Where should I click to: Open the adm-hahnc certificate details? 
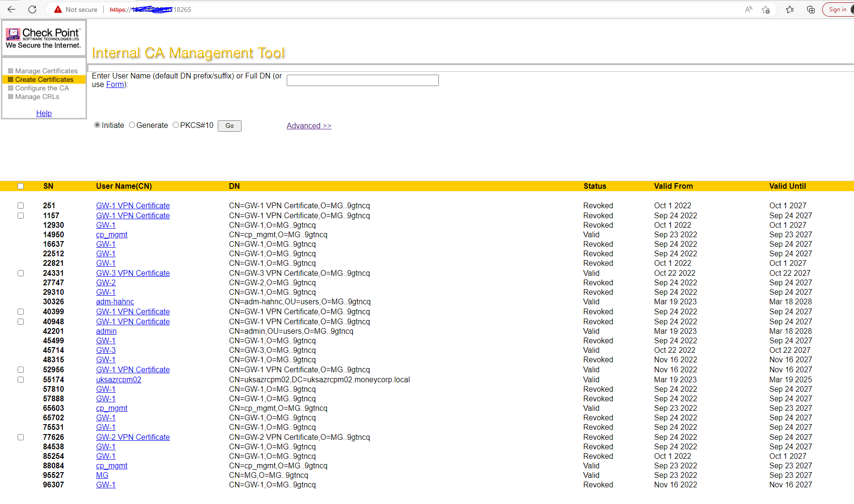pos(115,301)
